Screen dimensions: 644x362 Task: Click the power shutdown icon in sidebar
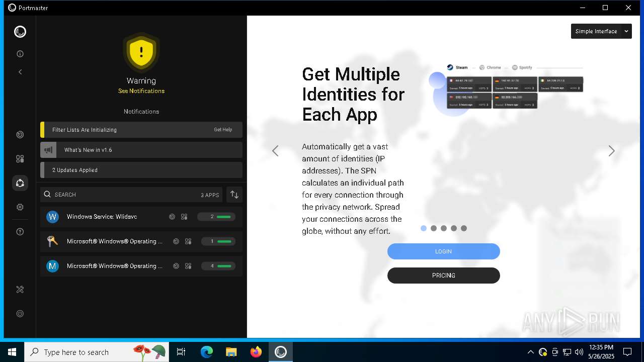pos(20,314)
